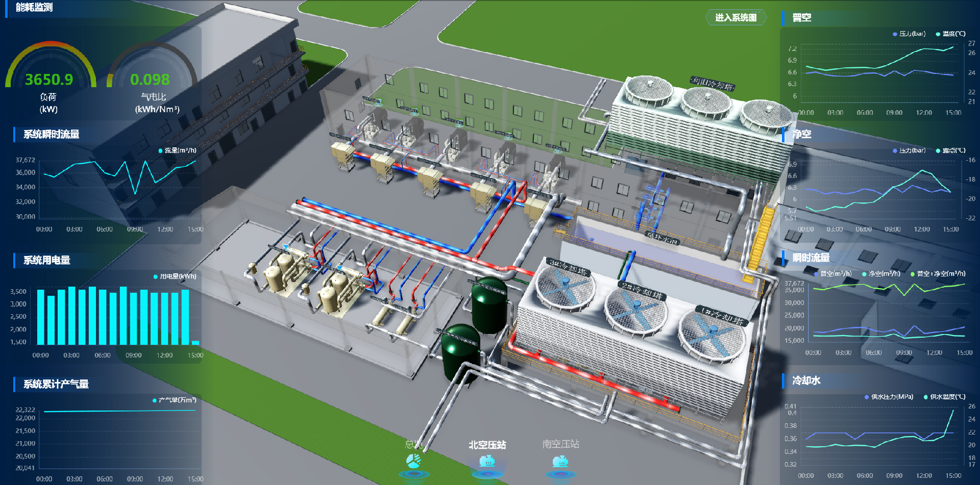This screenshot has width=980, height=485.
Task: Click the 北空压站 compressor icon
Action: tap(487, 462)
